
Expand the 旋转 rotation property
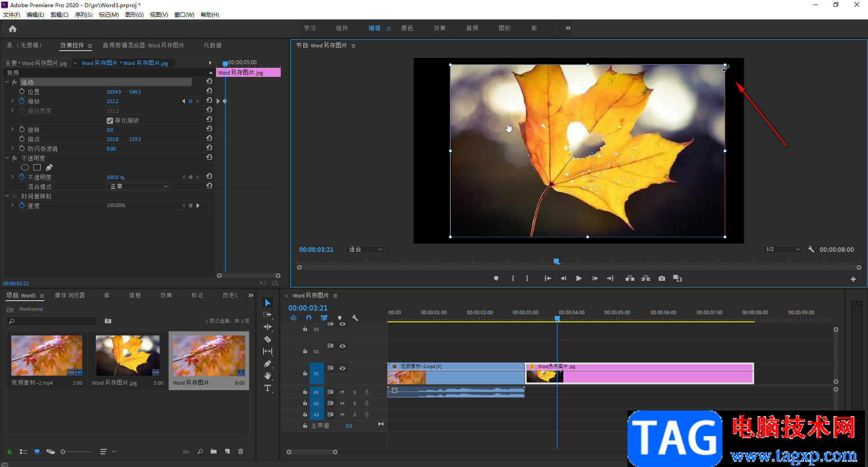(x=12, y=130)
